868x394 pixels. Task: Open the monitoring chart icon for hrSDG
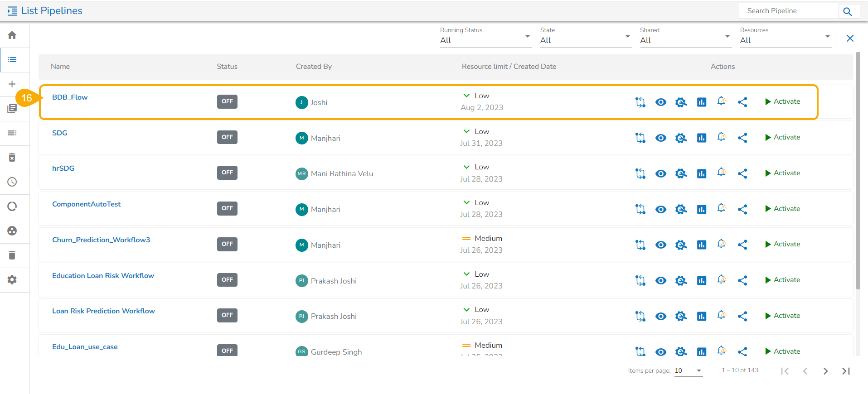pos(702,173)
